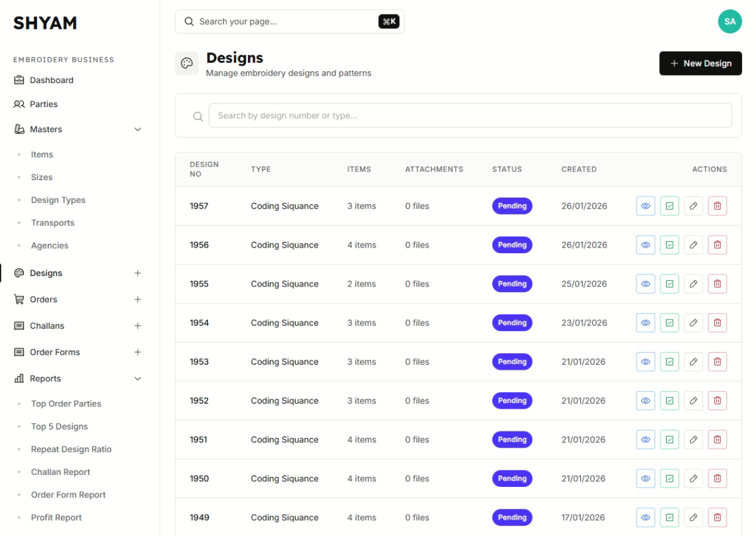Click the plus icon next to Challans
756x536 pixels.
(138, 326)
